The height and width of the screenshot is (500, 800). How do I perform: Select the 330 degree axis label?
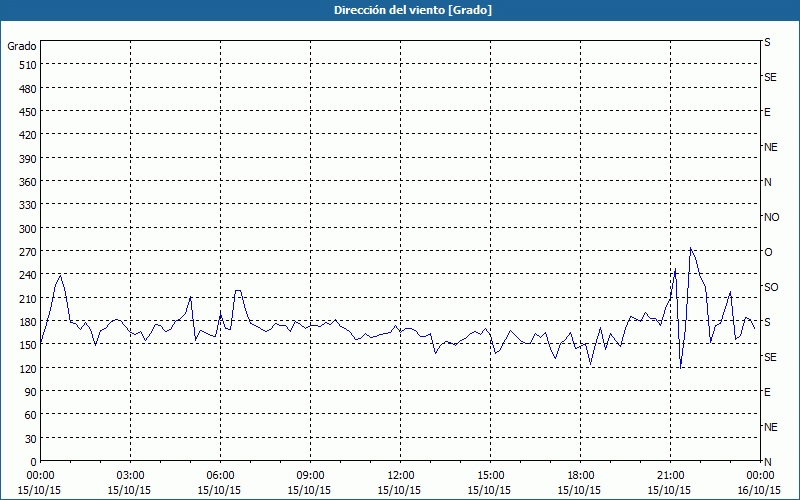[x=28, y=205]
